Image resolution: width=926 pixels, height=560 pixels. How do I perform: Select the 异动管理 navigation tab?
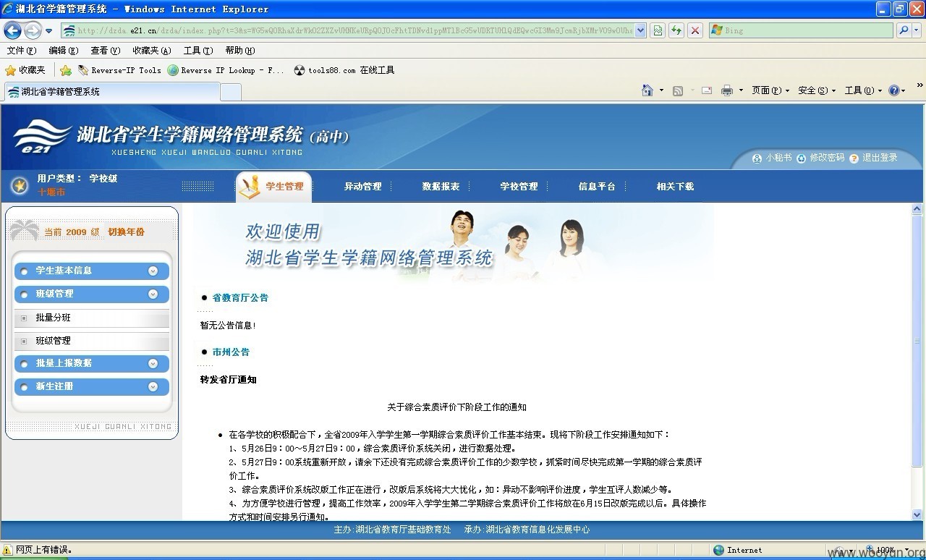[x=362, y=187]
